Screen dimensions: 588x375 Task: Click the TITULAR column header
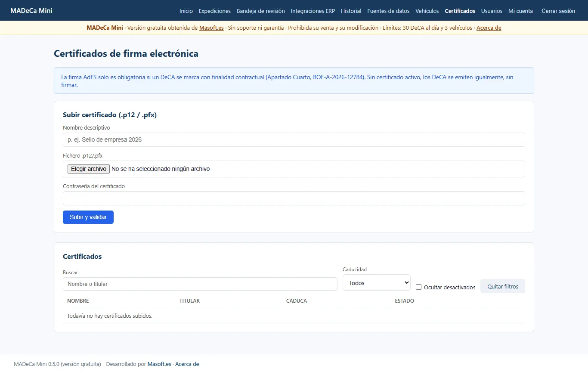[x=189, y=301]
